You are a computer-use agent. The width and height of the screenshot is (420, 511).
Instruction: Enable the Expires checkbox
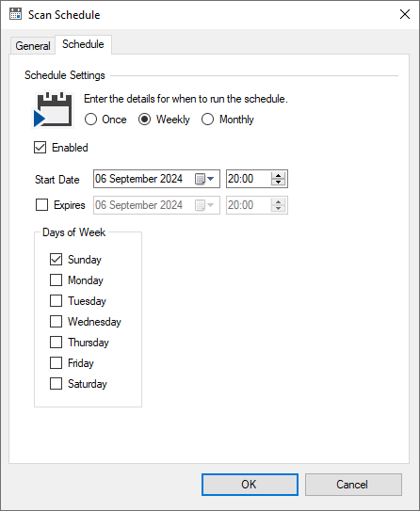click(41, 205)
